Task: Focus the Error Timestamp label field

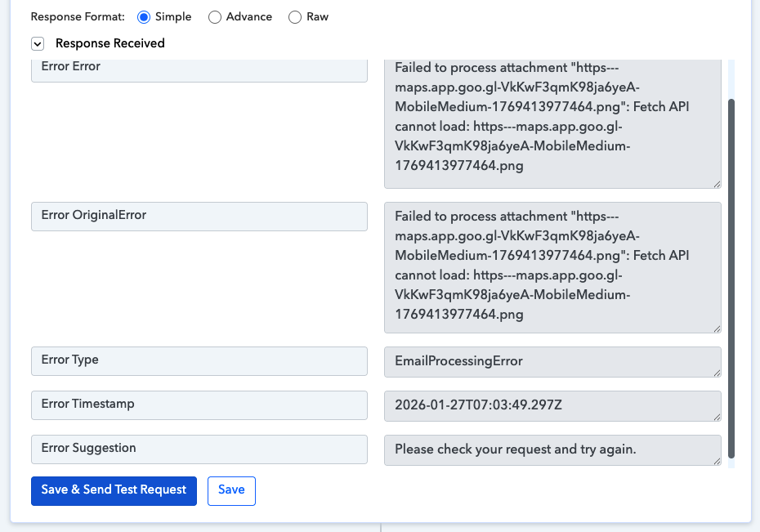Action: click(x=199, y=405)
